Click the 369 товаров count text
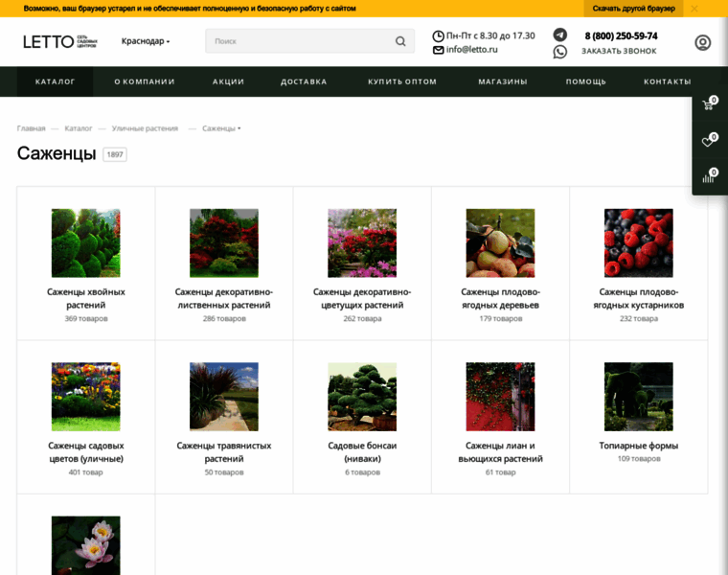728x575 pixels. pos(86,318)
